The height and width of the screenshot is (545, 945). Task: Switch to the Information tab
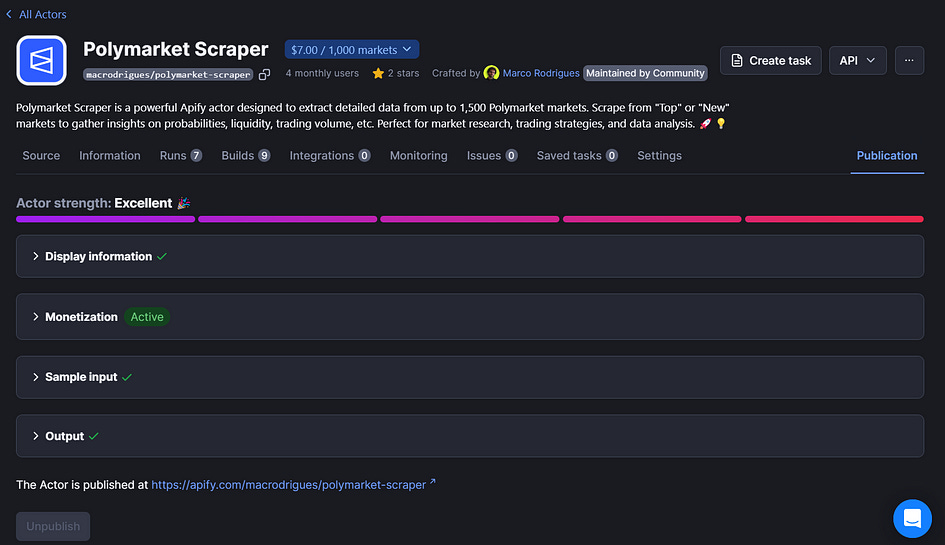click(x=110, y=156)
